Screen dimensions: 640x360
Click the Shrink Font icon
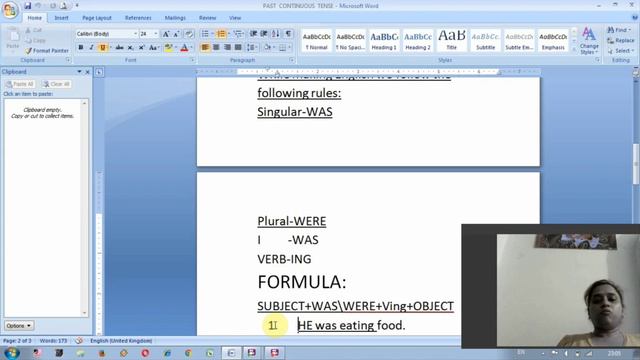click(176, 34)
